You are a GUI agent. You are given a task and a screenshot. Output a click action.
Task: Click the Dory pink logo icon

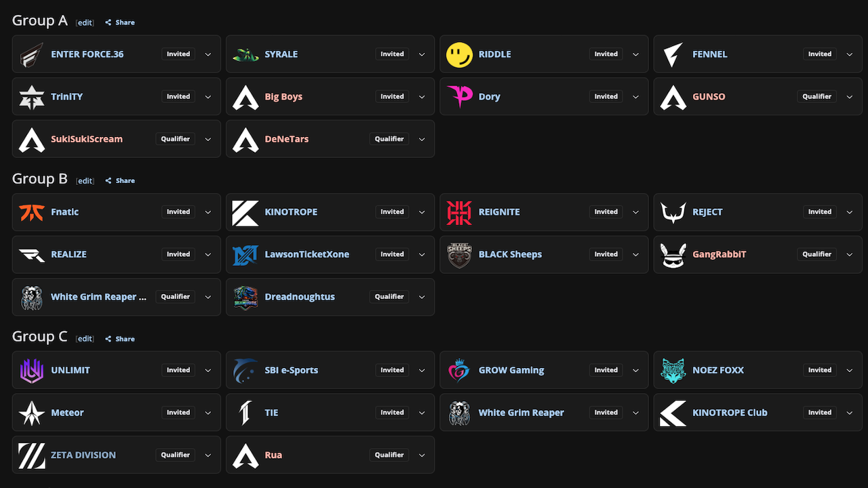459,97
